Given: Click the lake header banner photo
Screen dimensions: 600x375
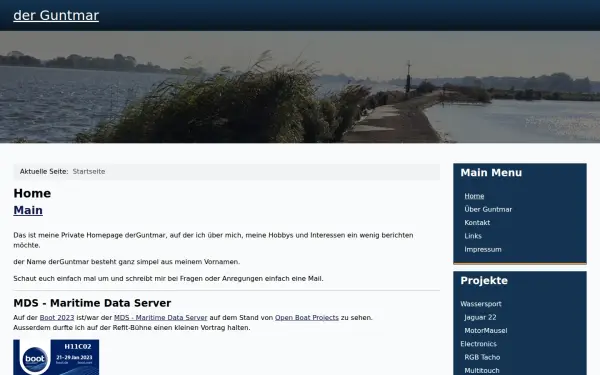Looking at the screenshot, I should tap(300, 87).
